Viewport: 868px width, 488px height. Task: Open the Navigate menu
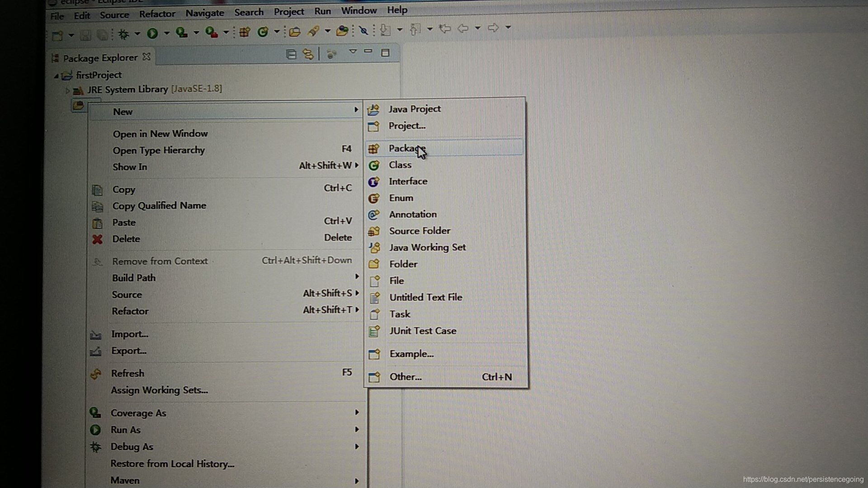tap(205, 13)
